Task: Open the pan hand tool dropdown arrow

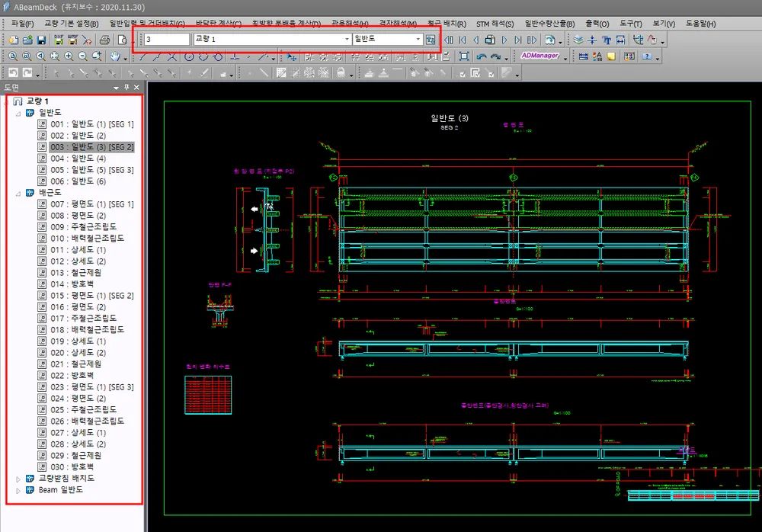Action: click(x=126, y=58)
